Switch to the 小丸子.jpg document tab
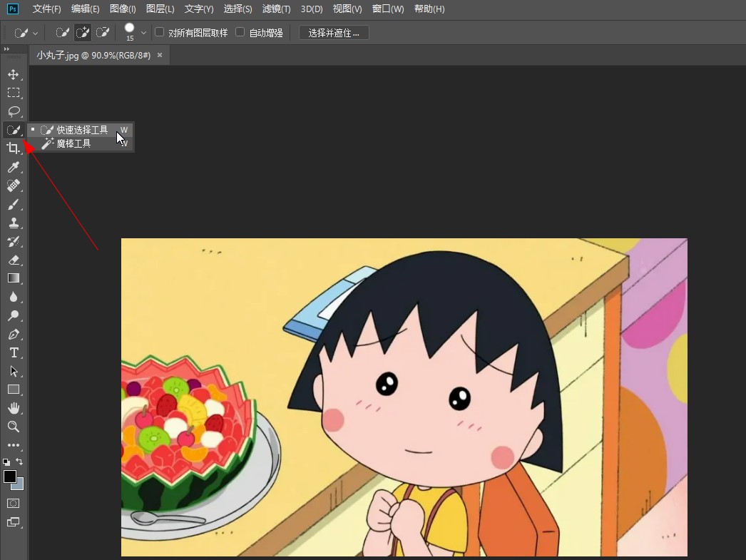The height and width of the screenshot is (560, 746). tap(93, 55)
